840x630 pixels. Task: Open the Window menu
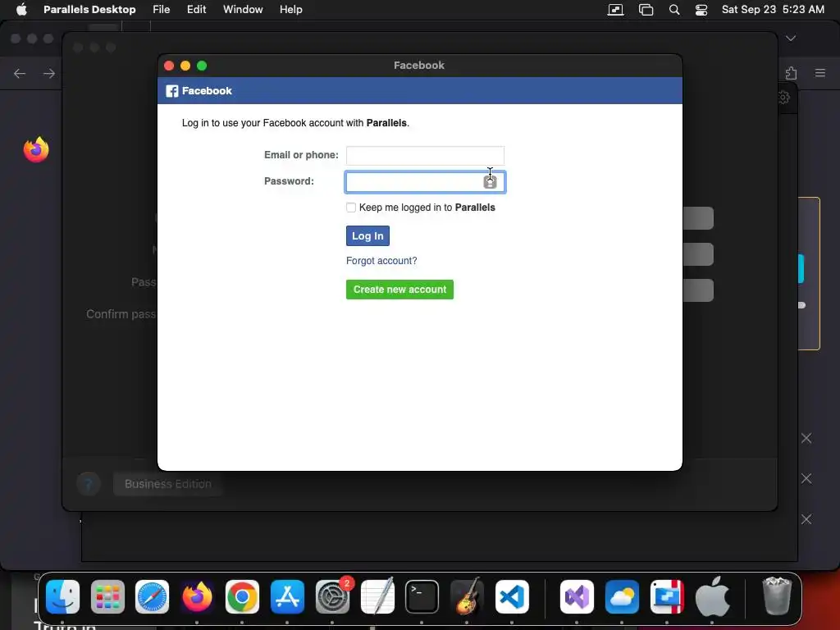tap(243, 10)
